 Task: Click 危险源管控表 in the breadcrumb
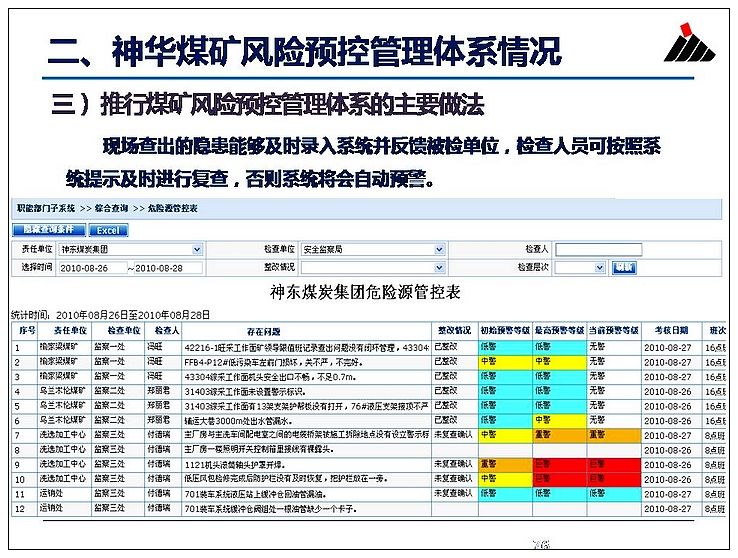click(x=173, y=208)
